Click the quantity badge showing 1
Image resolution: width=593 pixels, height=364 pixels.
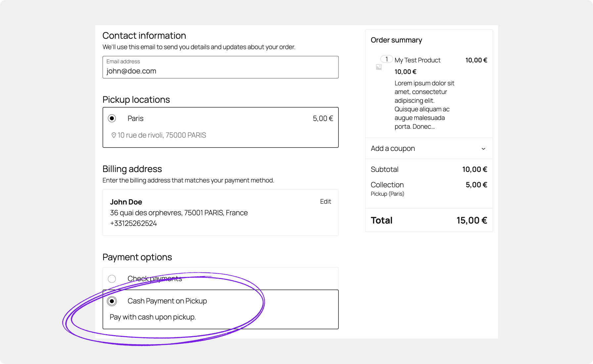click(386, 59)
